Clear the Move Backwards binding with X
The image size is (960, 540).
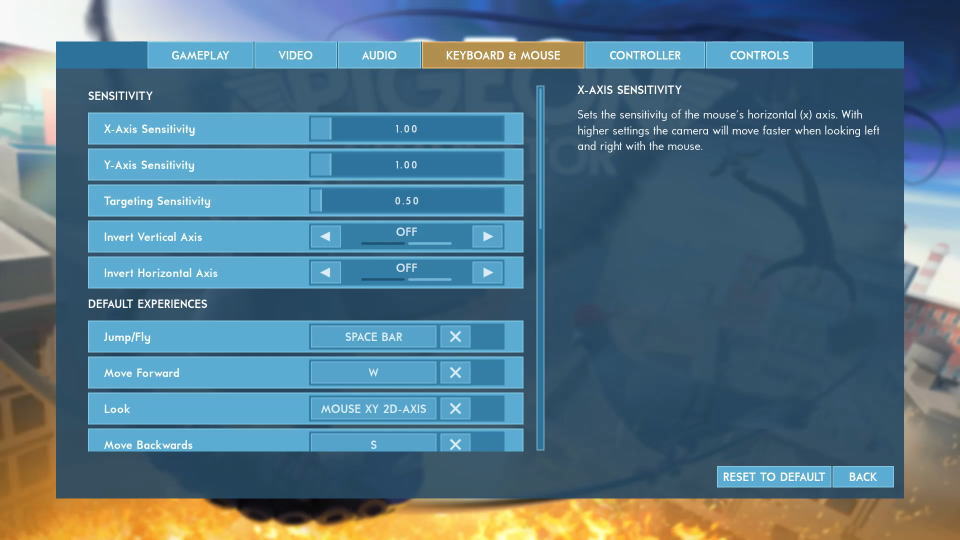(x=455, y=443)
